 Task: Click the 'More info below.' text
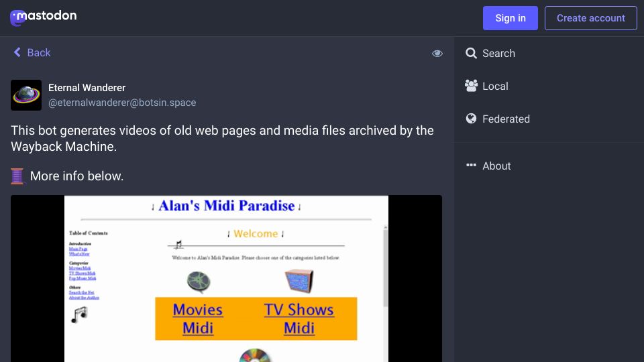(x=76, y=176)
